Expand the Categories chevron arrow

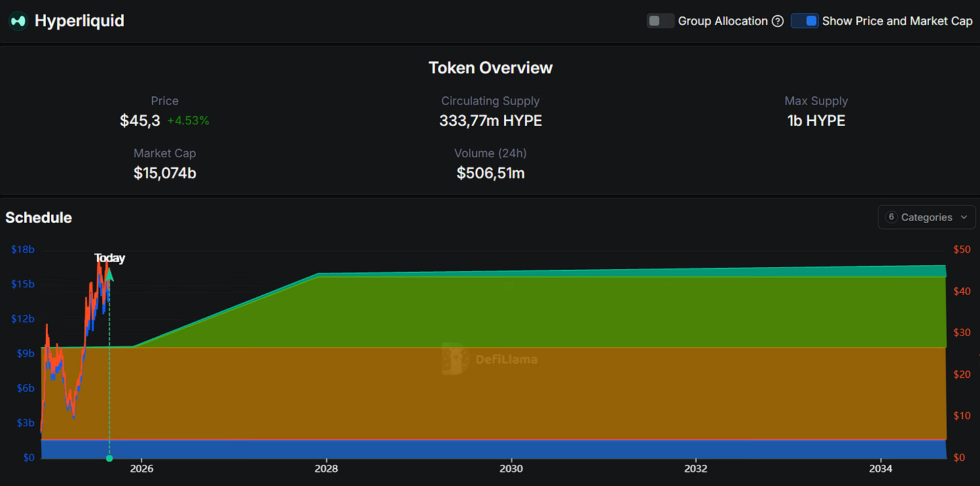coord(964,217)
